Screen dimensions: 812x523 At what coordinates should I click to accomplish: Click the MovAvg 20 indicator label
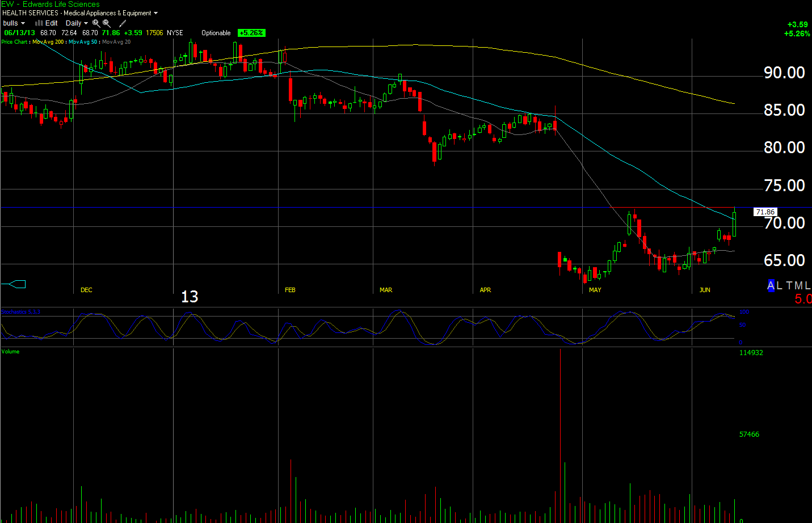116,42
